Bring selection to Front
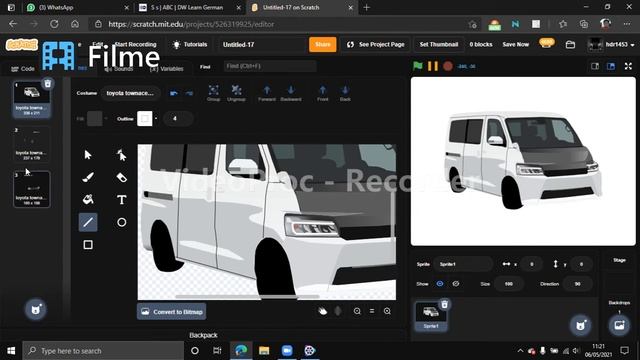 point(322,93)
